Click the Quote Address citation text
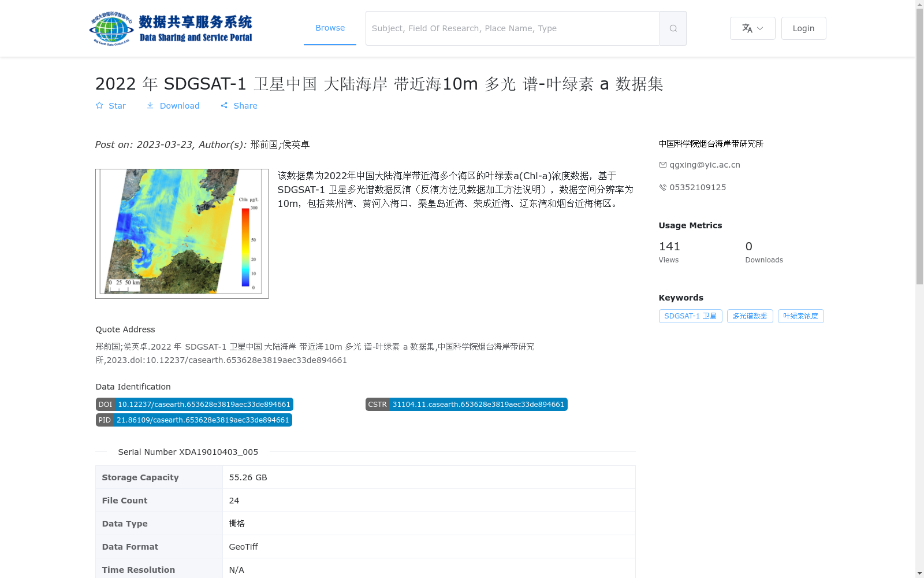The width and height of the screenshot is (924, 578). point(315,353)
